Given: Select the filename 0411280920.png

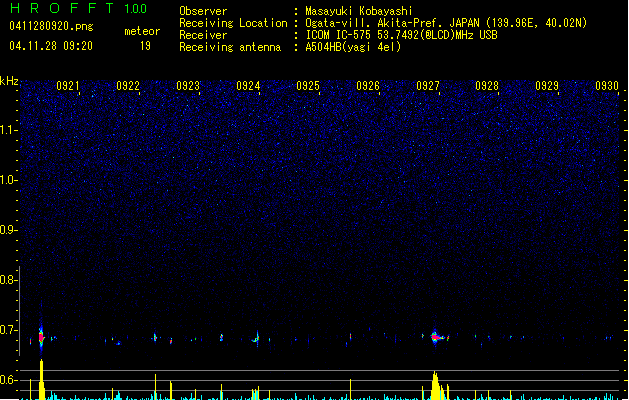Looking at the screenshot, I should (51, 26).
